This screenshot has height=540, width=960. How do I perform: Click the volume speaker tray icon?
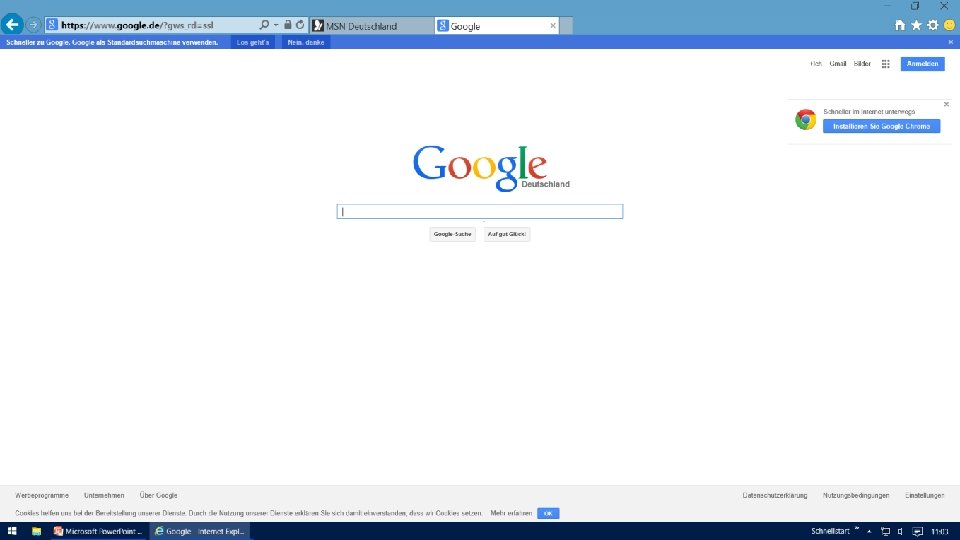click(900, 531)
